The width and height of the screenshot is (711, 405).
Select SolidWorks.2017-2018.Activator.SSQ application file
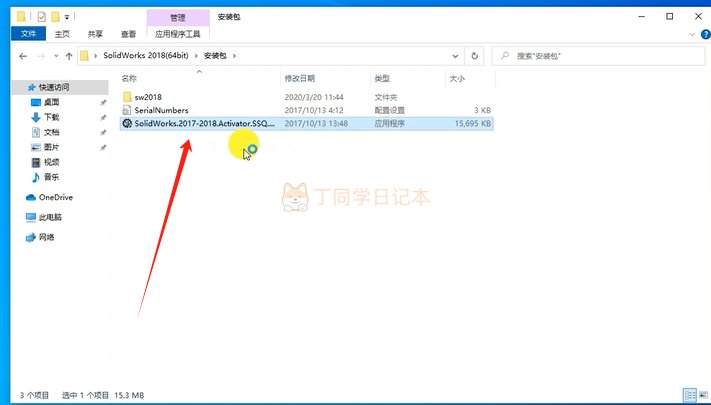click(205, 123)
